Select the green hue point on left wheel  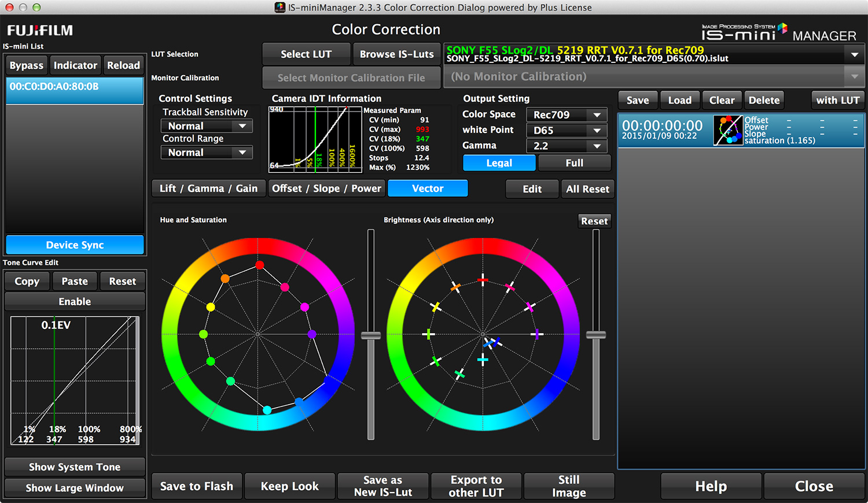[x=211, y=361]
